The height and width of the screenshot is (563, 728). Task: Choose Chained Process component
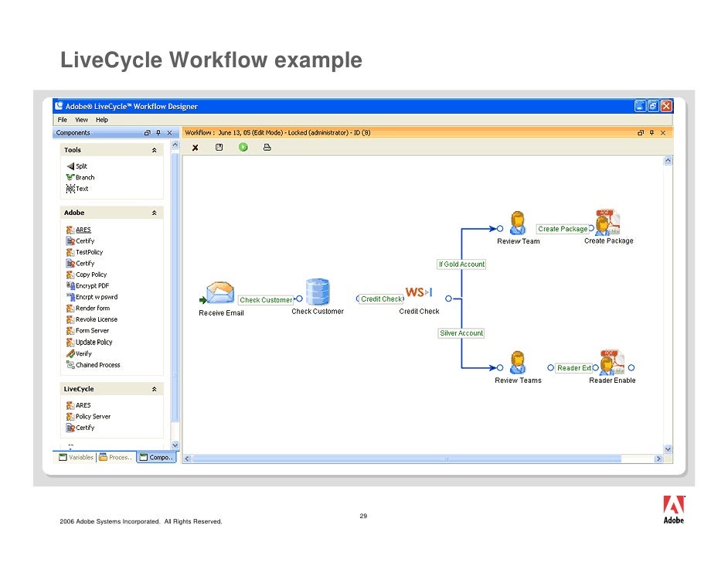tap(94, 365)
